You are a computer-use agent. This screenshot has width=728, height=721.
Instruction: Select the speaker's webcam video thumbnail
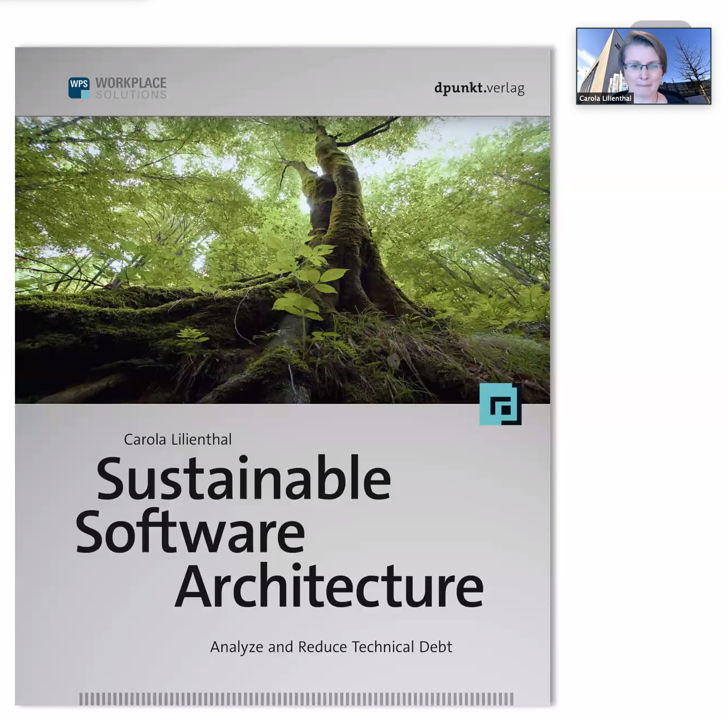[643, 66]
